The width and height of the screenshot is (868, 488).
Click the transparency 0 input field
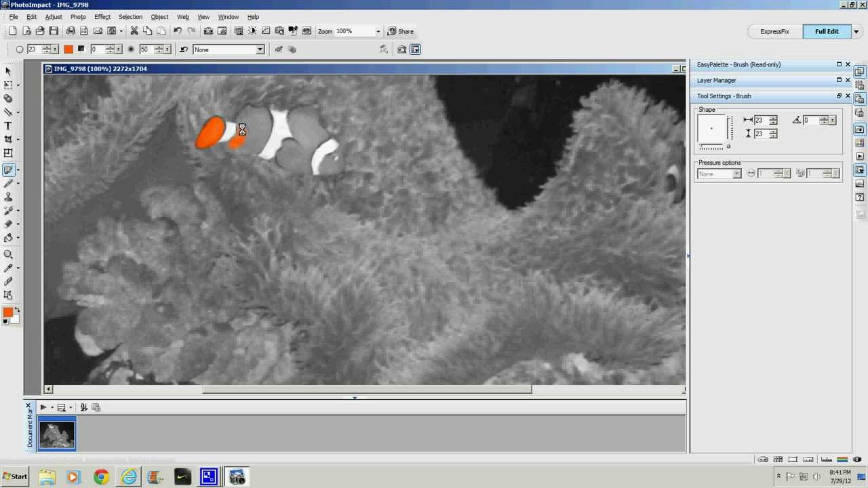click(x=98, y=49)
